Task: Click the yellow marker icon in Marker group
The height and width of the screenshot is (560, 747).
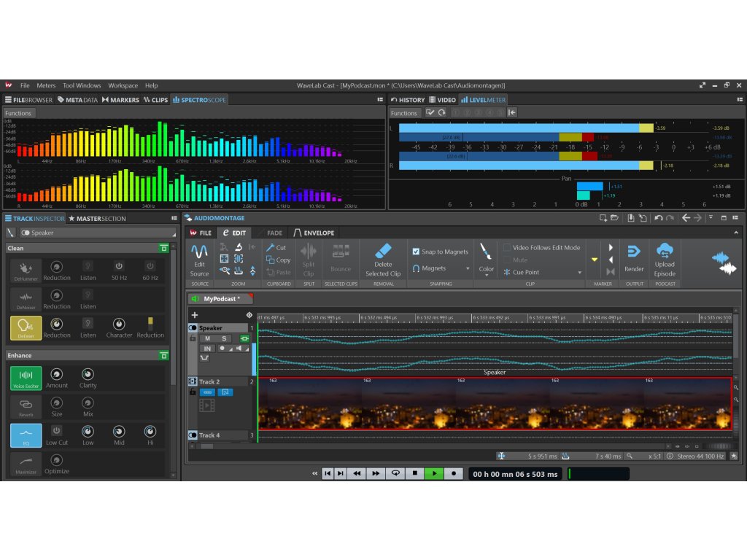Action: click(x=594, y=260)
